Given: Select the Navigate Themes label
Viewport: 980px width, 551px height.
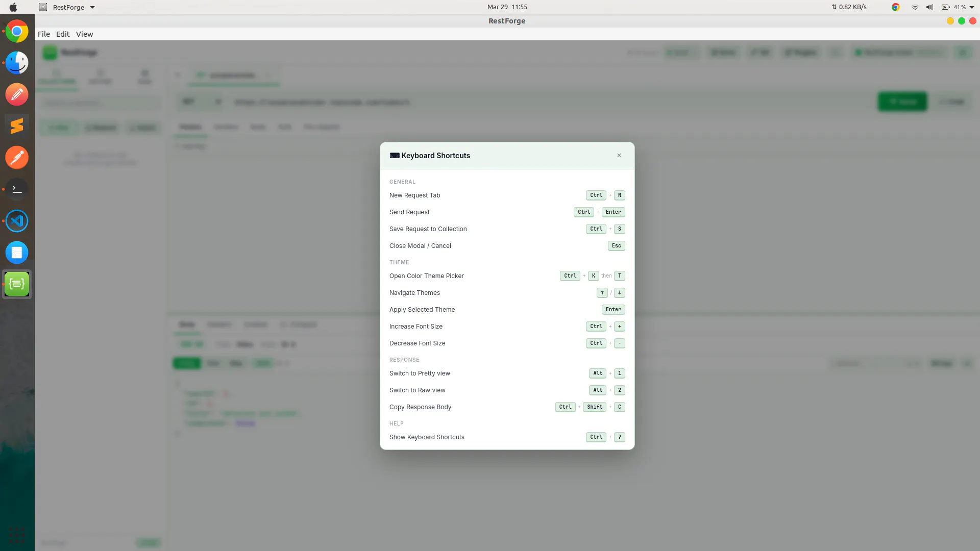Looking at the screenshot, I should point(414,293).
